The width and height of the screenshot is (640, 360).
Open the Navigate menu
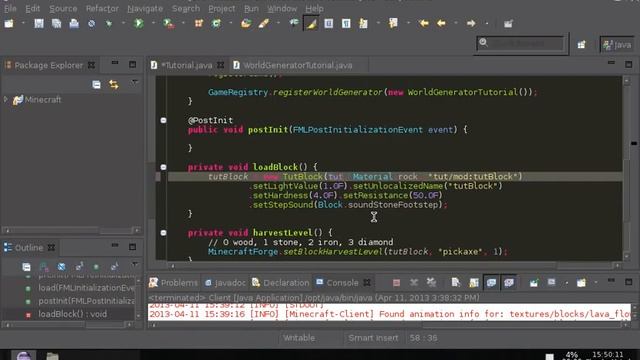pyautogui.click(x=145, y=8)
